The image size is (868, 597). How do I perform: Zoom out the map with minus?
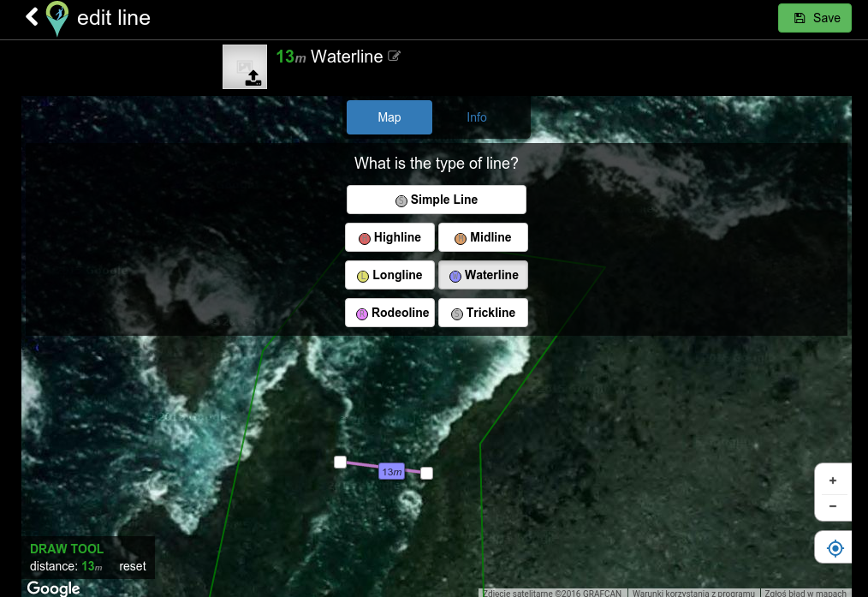click(833, 506)
